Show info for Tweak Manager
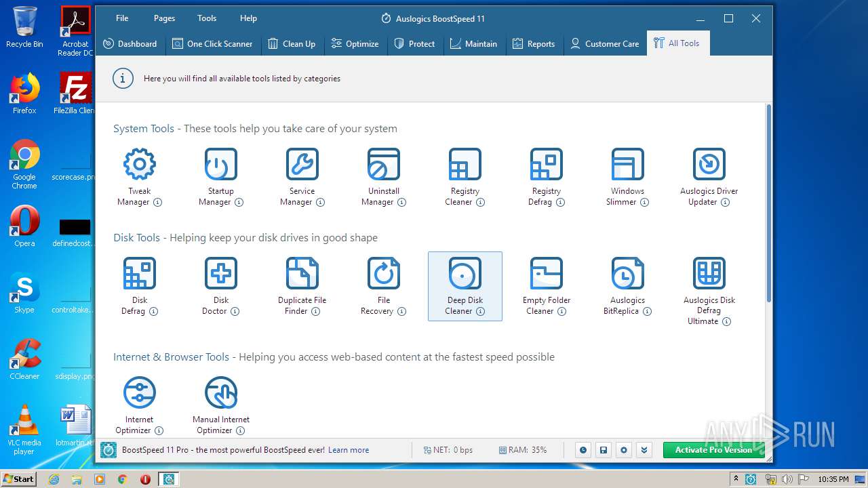 coord(157,202)
